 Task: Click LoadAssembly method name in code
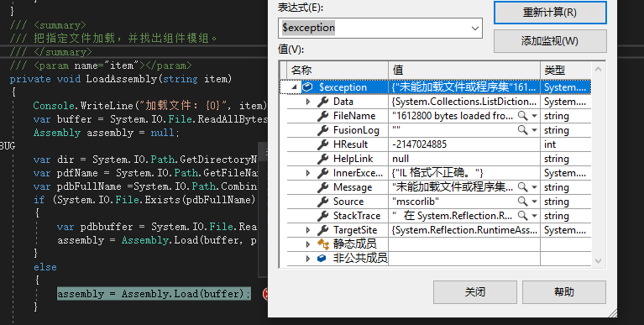[122, 78]
